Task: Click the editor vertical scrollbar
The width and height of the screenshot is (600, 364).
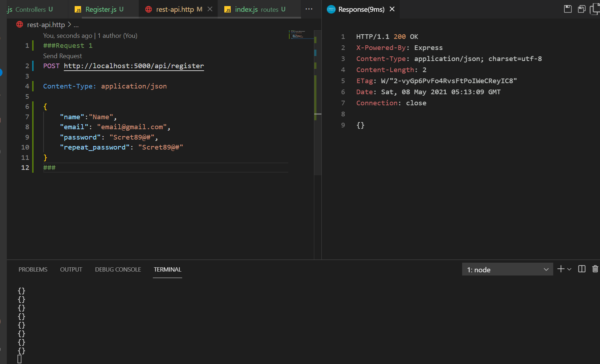Action: (x=318, y=103)
